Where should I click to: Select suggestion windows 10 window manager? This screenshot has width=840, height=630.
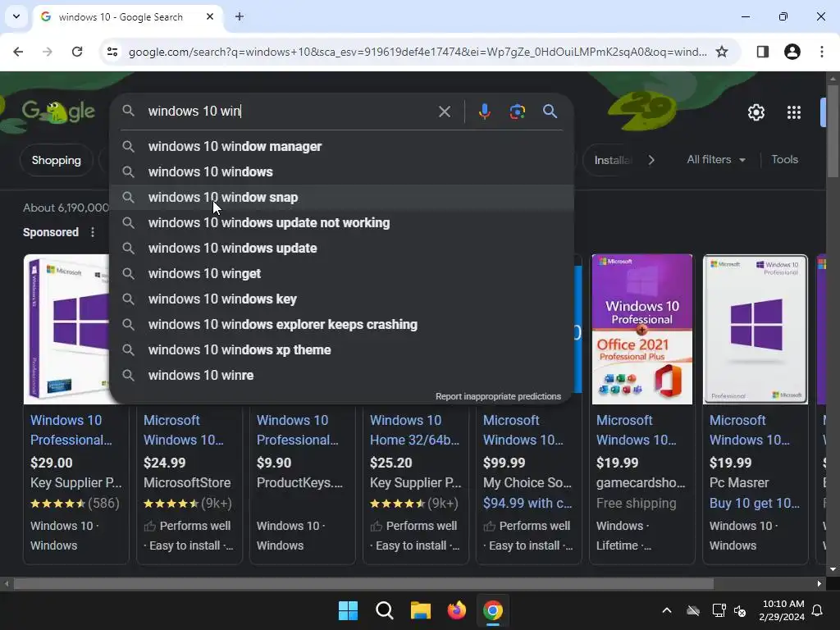pos(342,146)
